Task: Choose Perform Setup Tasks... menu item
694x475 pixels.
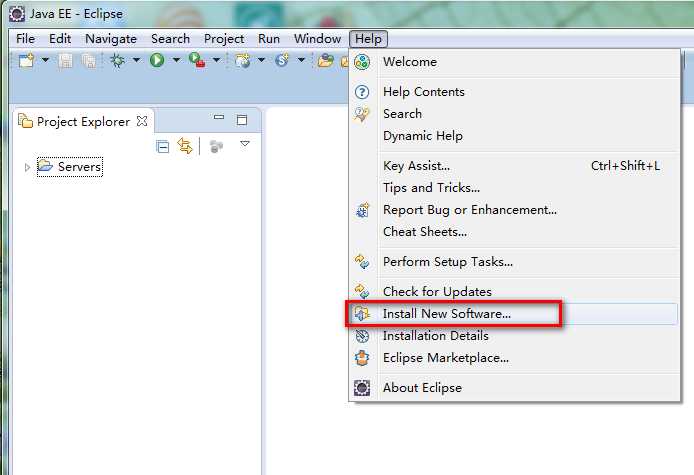Action: tap(514, 262)
